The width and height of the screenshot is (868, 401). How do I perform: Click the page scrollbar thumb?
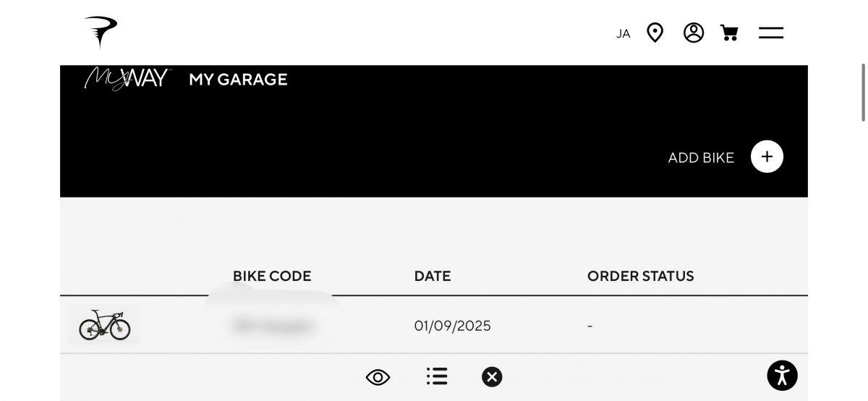pos(863,93)
